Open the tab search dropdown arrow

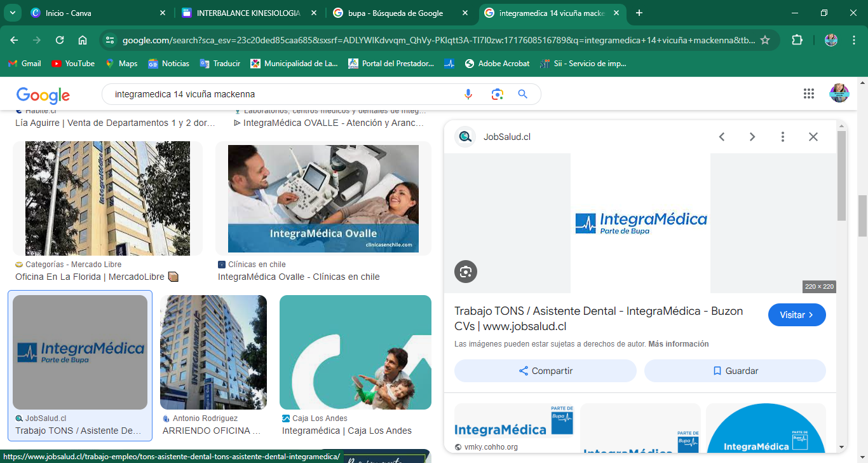pos(12,13)
